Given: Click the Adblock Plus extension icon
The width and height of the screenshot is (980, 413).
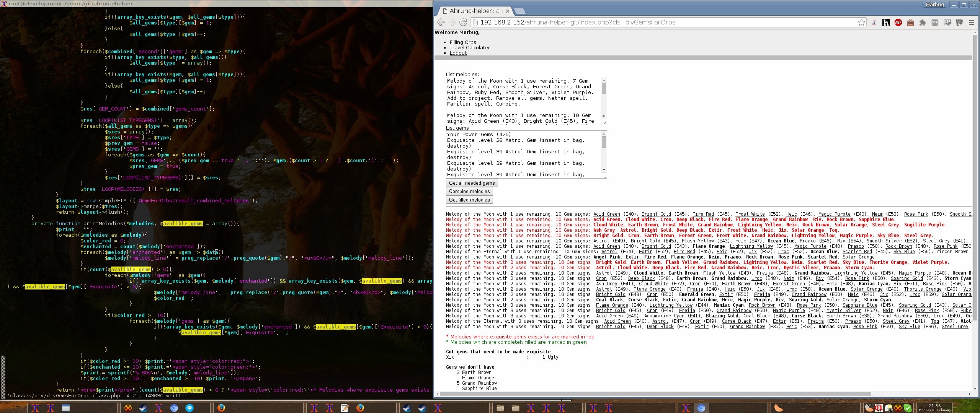Looking at the screenshot, I should point(898,23).
